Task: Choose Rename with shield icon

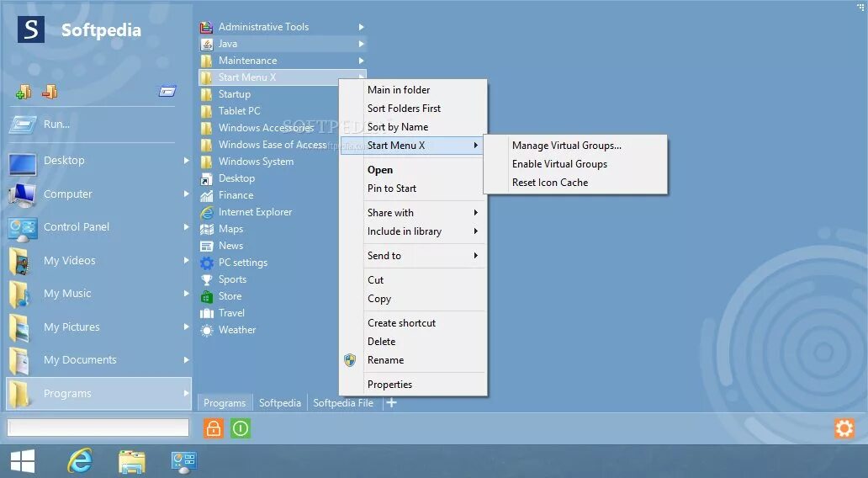Action: (x=413, y=360)
